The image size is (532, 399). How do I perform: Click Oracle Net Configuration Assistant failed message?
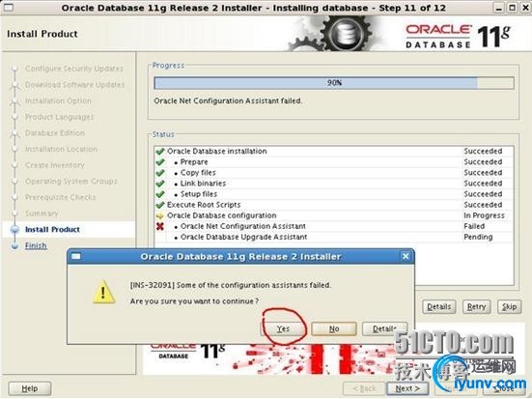[228, 100]
